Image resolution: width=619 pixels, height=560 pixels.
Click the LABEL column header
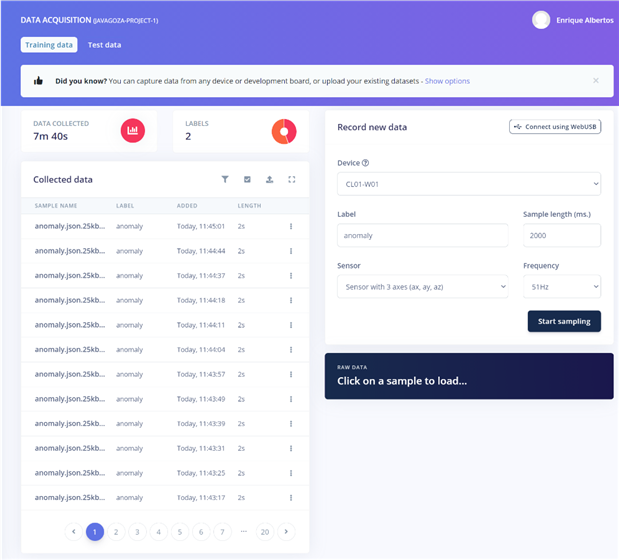click(125, 206)
